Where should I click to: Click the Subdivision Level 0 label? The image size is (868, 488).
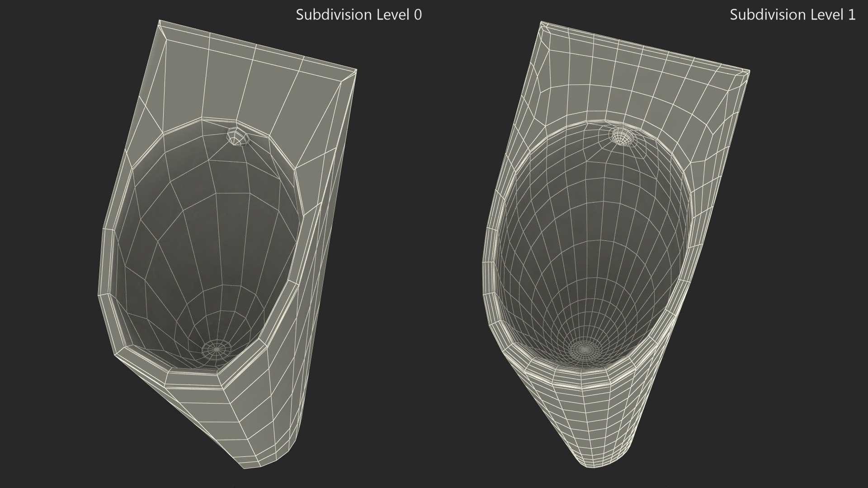359,15
